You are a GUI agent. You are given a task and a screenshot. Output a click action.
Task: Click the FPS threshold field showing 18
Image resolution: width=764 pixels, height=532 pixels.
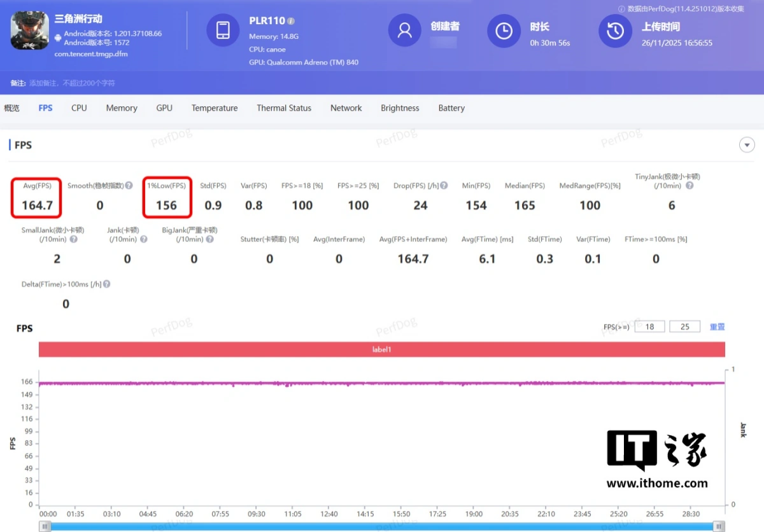point(649,326)
